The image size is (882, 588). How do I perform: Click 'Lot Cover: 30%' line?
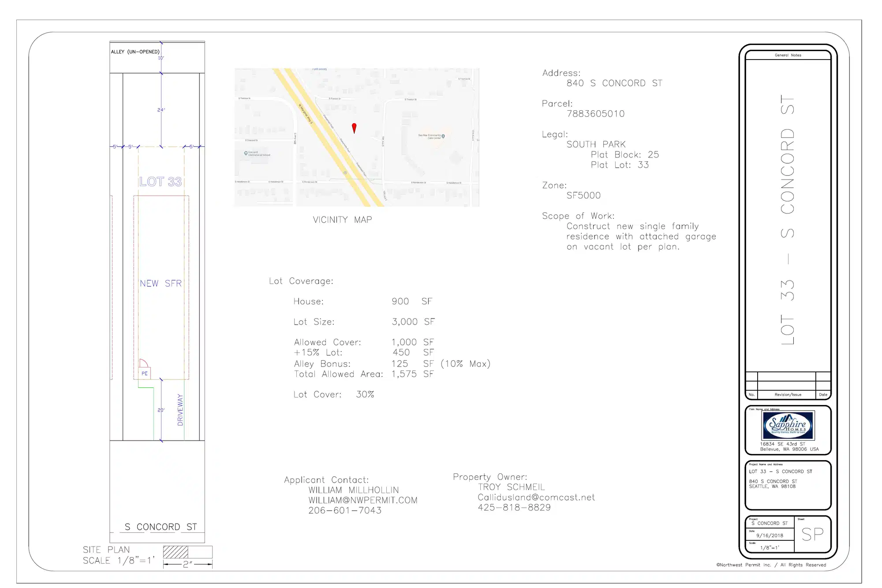coord(334,394)
